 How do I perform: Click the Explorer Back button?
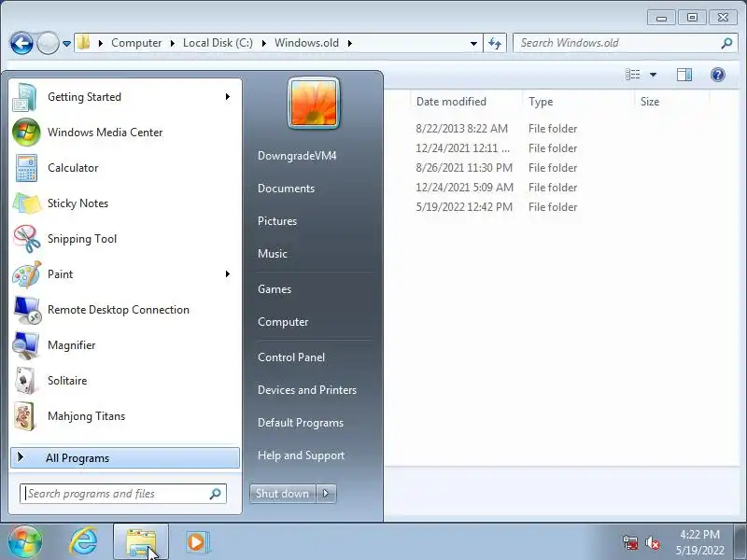(21, 43)
